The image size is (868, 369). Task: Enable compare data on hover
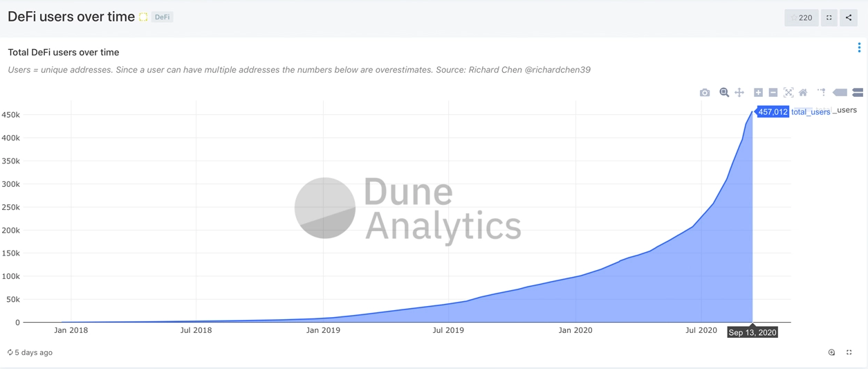pyautogui.click(x=858, y=92)
